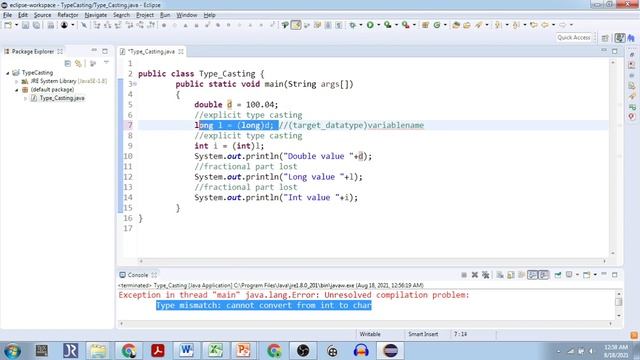Open the Source menu
This screenshot has width=640, height=360.
pos(42,15)
